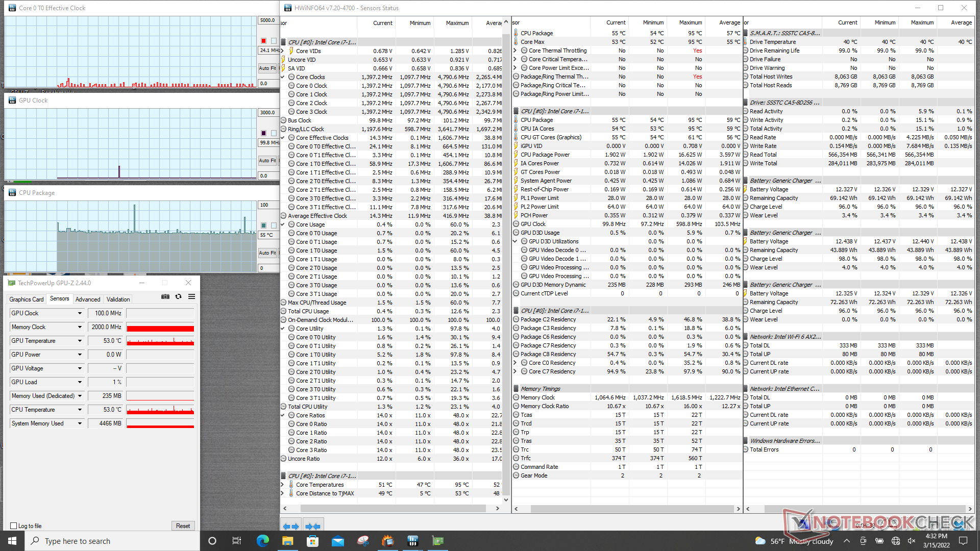Viewport: 980px width, 551px height.
Task: Open Microsoft Edge from the taskbar
Action: pyautogui.click(x=262, y=541)
